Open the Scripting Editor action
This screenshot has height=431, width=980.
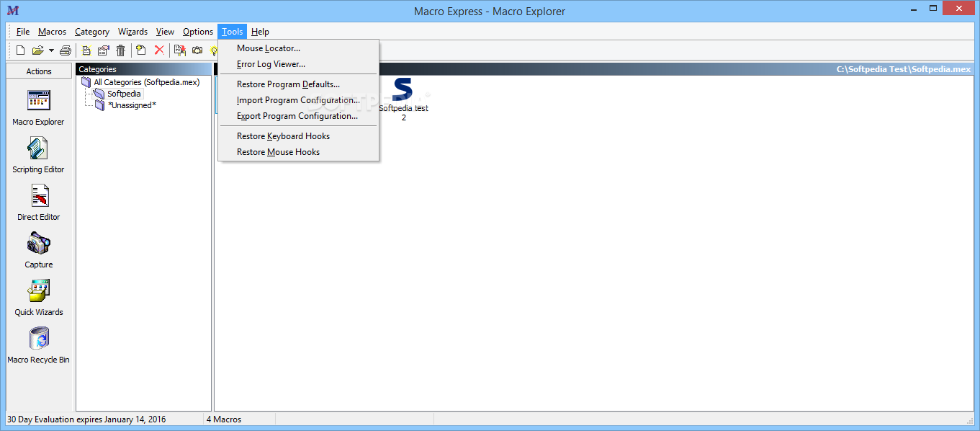38,155
